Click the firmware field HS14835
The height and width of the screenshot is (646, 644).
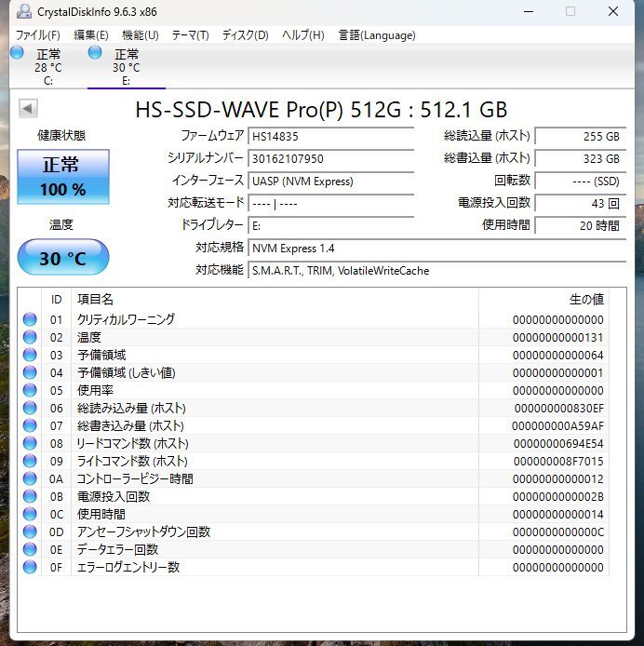[331, 137]
